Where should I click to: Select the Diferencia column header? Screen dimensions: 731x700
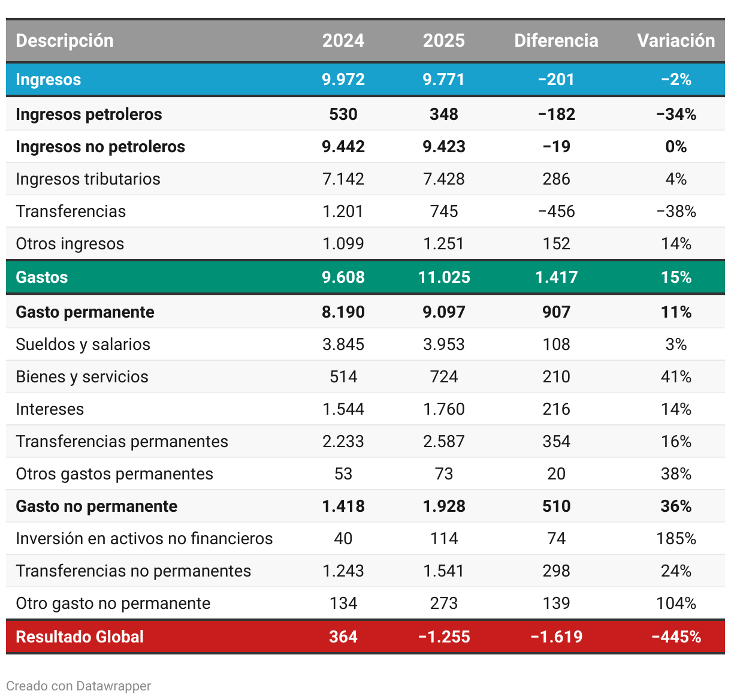pyautogui.click(x=556, y=41)
